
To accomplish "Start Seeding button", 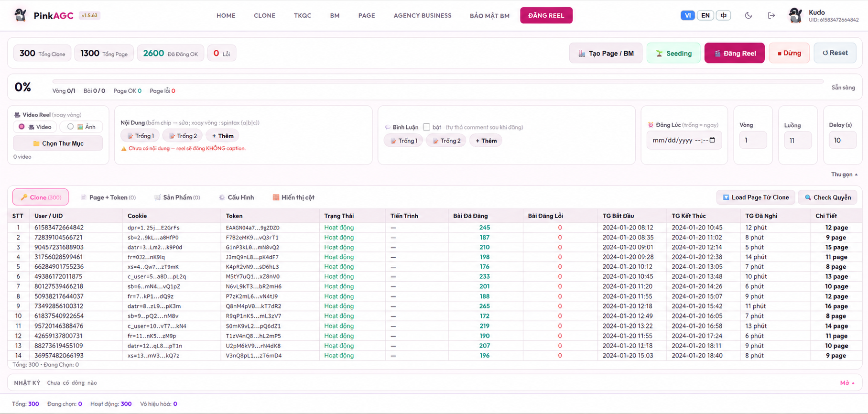I will pos(673,53).
